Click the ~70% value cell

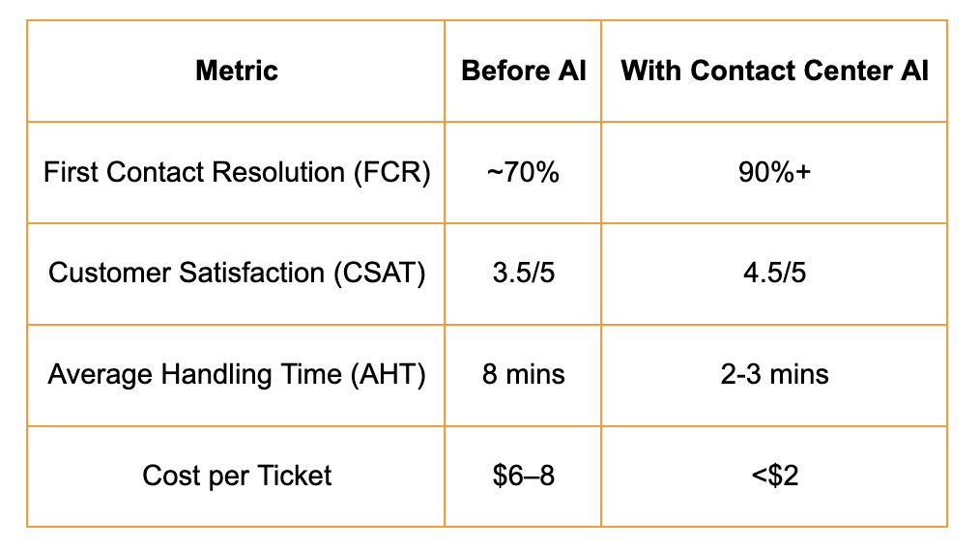tap(524, 172)
